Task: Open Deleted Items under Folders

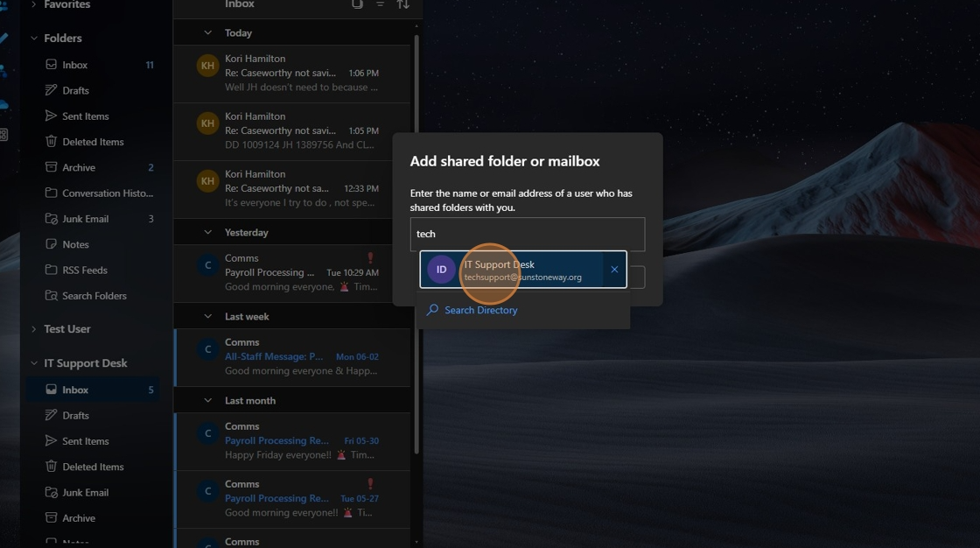Action: (93, 142)
